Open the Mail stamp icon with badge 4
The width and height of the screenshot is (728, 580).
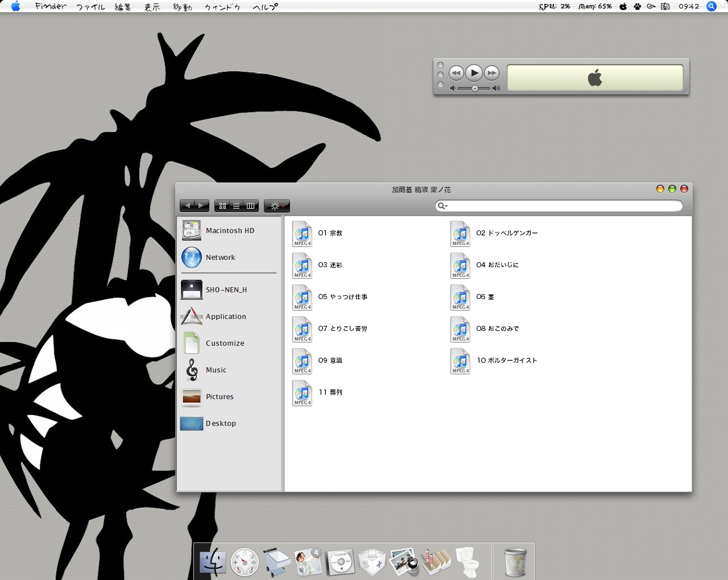308,562
